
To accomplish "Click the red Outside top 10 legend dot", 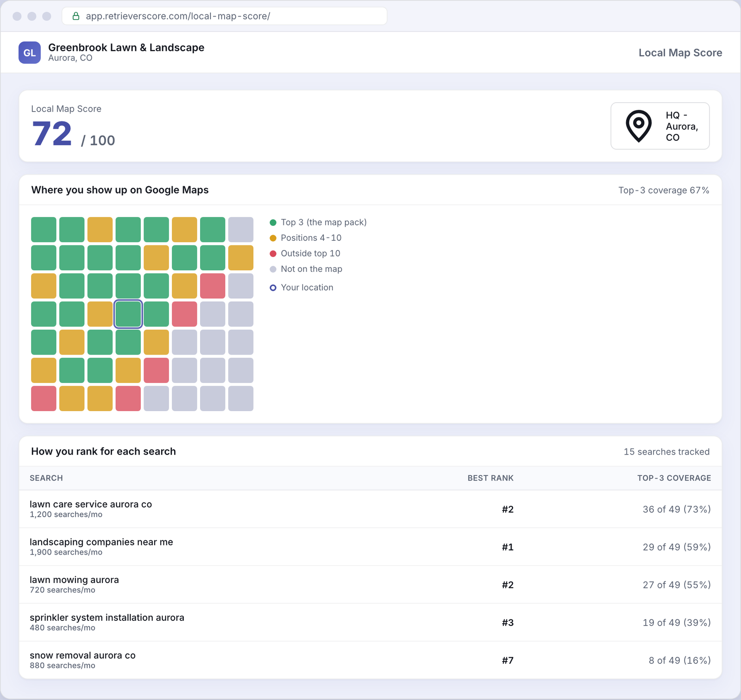I will pos(273,254).
